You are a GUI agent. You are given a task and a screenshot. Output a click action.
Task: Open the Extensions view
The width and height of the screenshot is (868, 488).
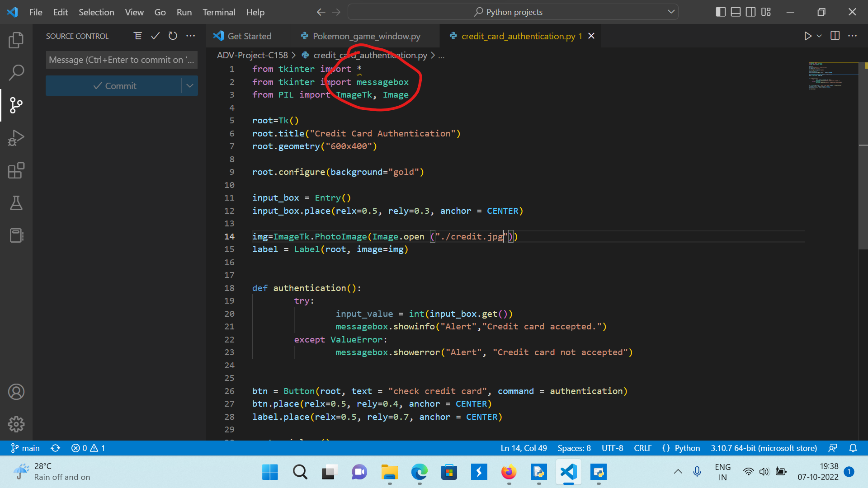[16, 170]
